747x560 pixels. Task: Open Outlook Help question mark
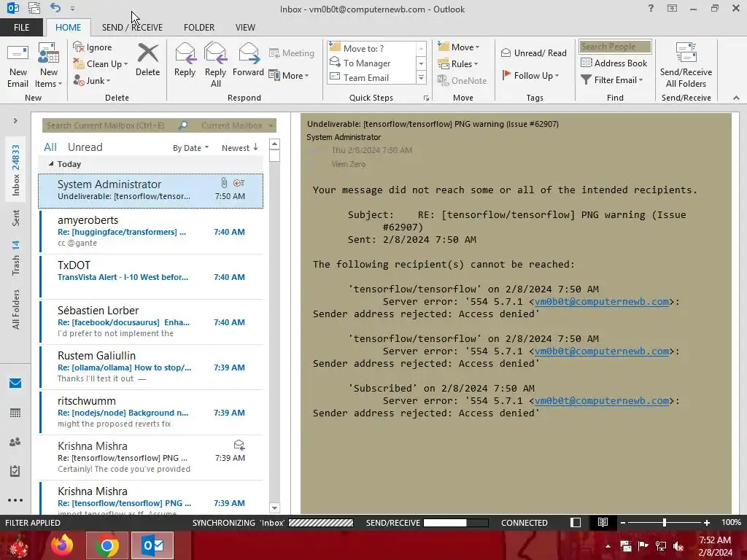(651, 8)
